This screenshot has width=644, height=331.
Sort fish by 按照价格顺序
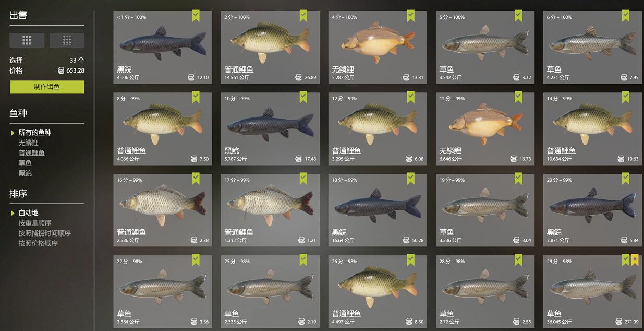38,243
